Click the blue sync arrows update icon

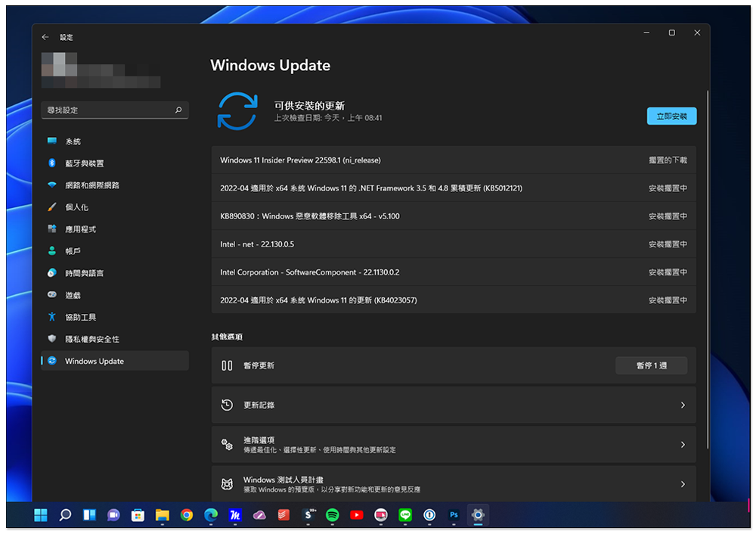click(x=237, y=111)
